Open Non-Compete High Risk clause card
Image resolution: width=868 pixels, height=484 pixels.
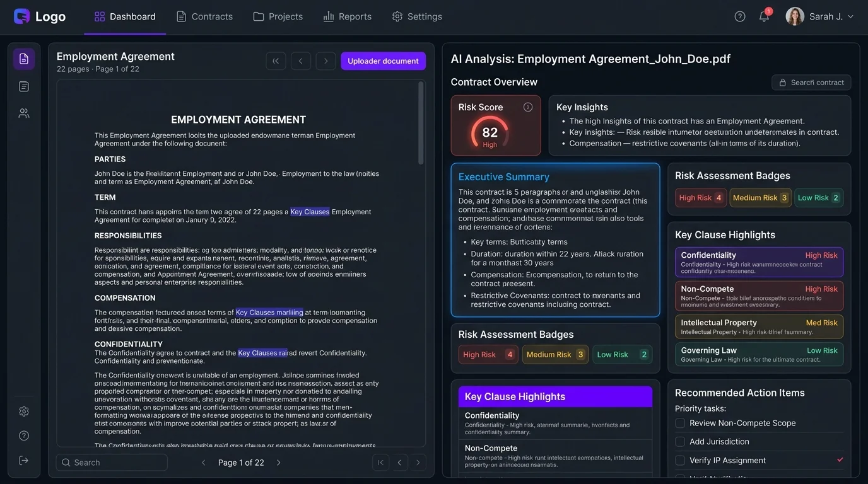tap(759, 296)
